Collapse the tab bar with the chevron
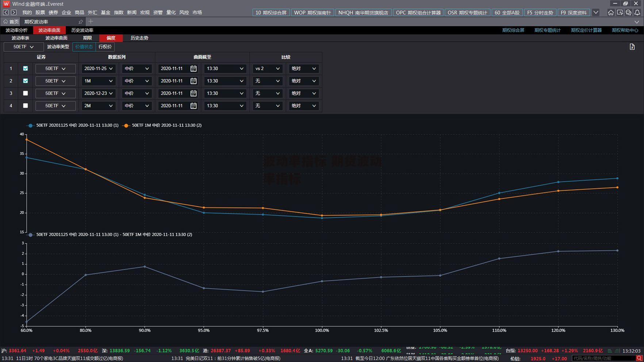 pos(637,22)
